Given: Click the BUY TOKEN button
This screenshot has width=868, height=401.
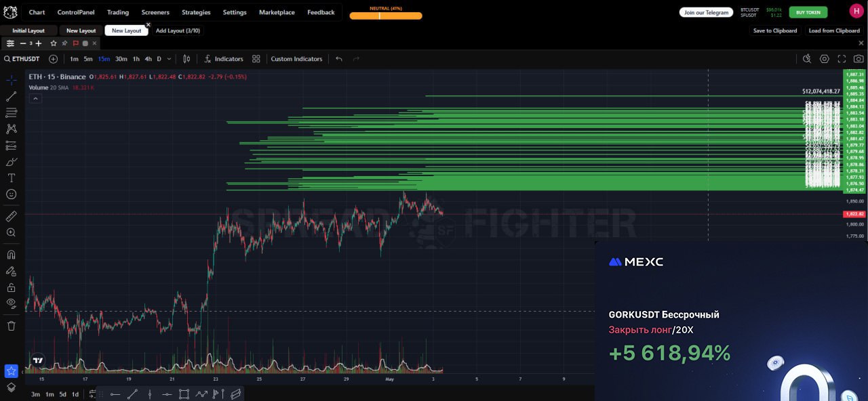Looking at the screenshot, I should [808, 12].
